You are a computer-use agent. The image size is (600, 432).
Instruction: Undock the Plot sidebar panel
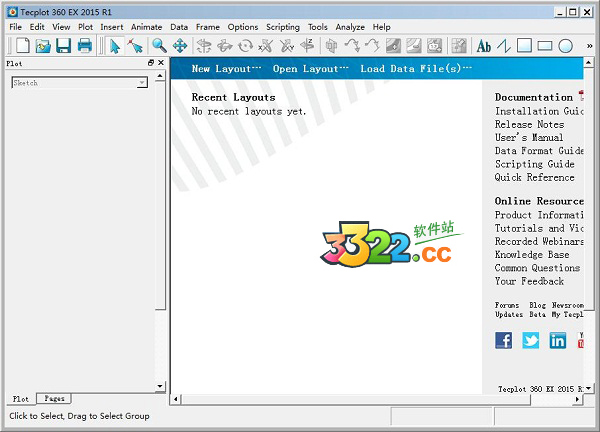coord(151,63)
